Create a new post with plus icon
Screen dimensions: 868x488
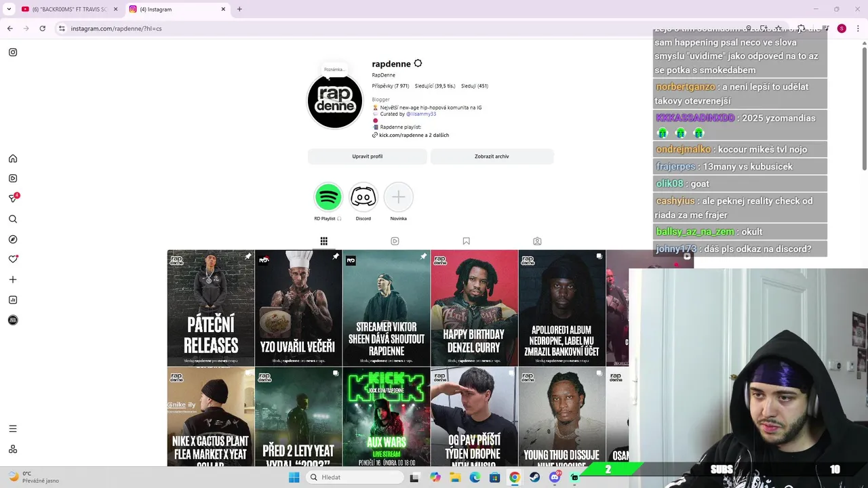click(13, 279)
